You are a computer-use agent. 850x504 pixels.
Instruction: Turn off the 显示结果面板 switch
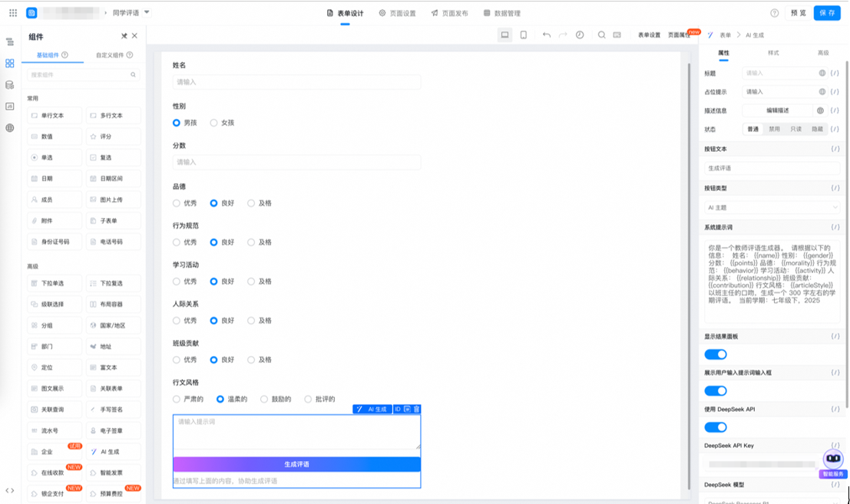716,354
